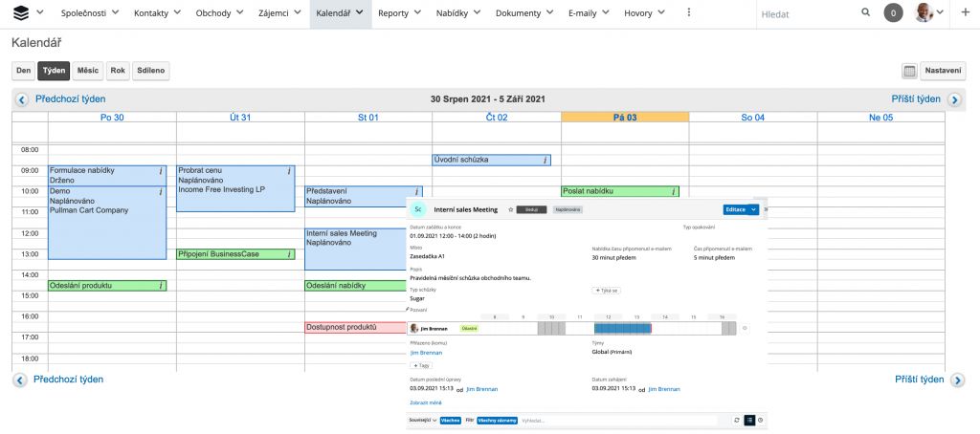Screen dimensions: 980x434
Task: Open the date picker calendar icon
Action: click(x=909, y=71)
